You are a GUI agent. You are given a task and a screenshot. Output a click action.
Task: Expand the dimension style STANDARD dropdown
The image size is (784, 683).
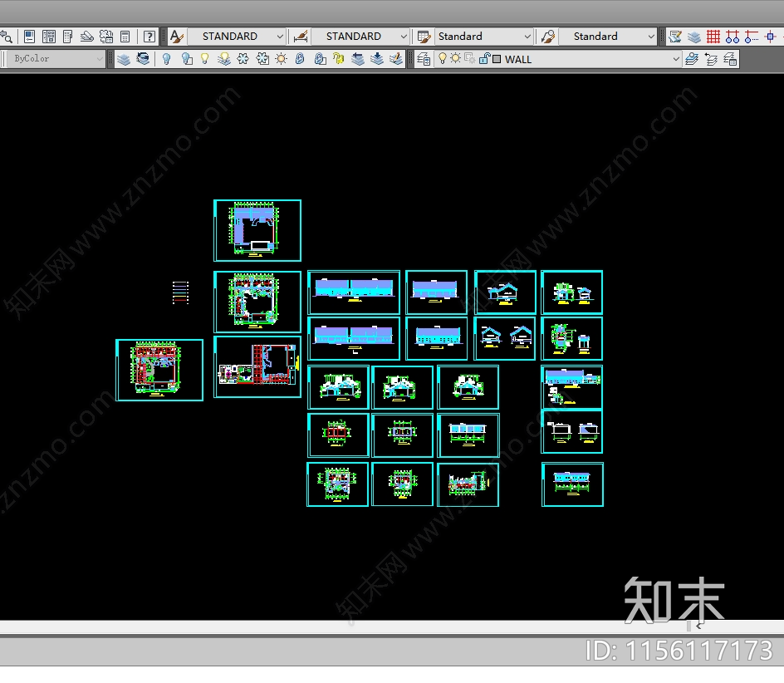pos(404,37)
